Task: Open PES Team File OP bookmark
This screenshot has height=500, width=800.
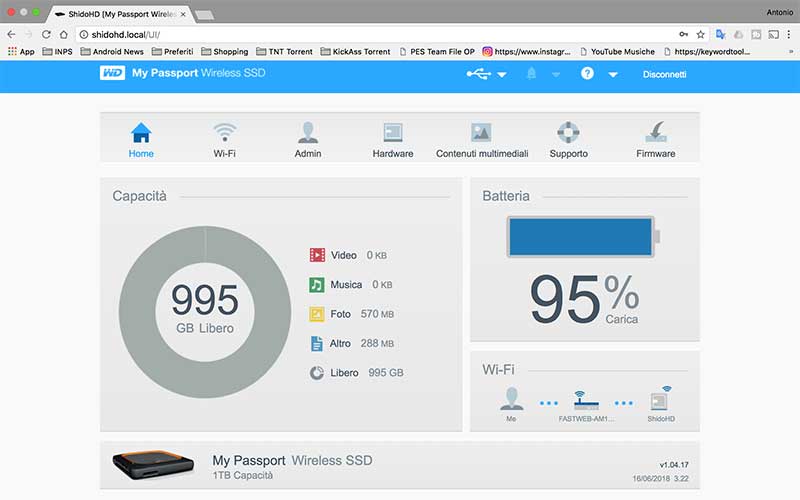Action: coord(437,52)
